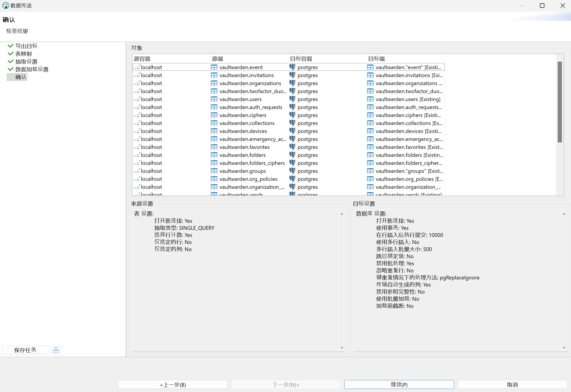Click DBeaver icon in title bar
Viewport: 571px width, 392px height.
[5, 5]
